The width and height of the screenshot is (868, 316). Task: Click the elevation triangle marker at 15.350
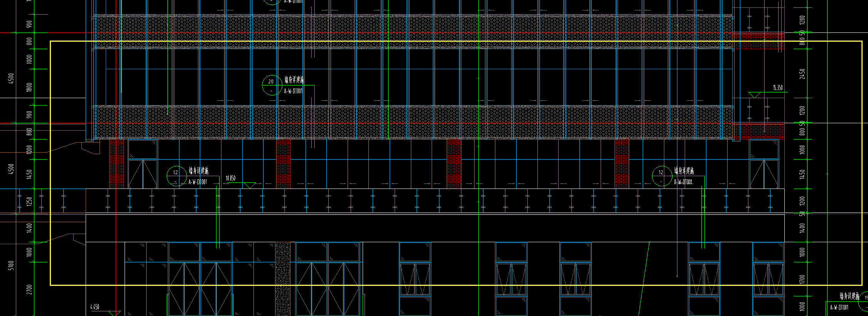click(x=754, y=95)
